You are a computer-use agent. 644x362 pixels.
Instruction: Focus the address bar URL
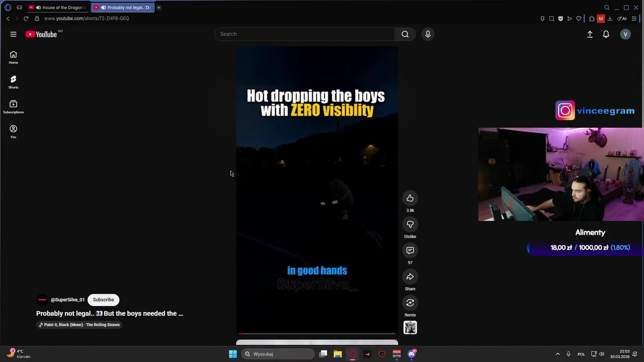pyautogui.click(x=87, y=19)
